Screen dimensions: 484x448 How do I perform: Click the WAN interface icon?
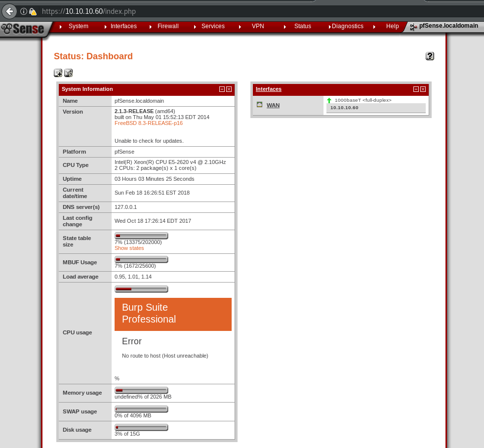point(260,105)
